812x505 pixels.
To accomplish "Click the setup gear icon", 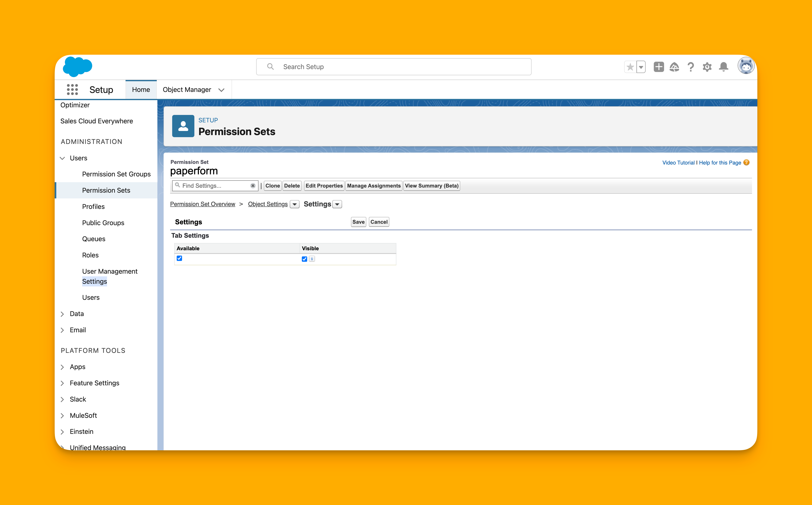I will (707, 67).
